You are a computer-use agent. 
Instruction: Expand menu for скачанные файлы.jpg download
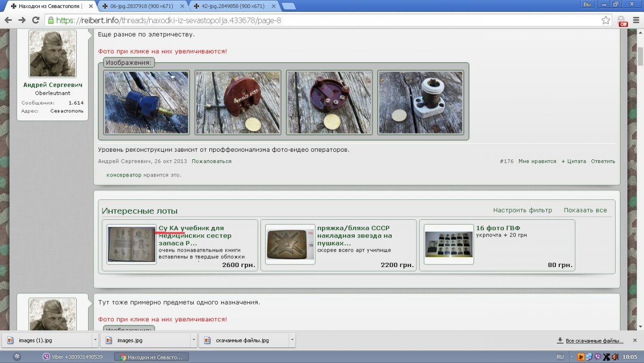click(292, 340)
